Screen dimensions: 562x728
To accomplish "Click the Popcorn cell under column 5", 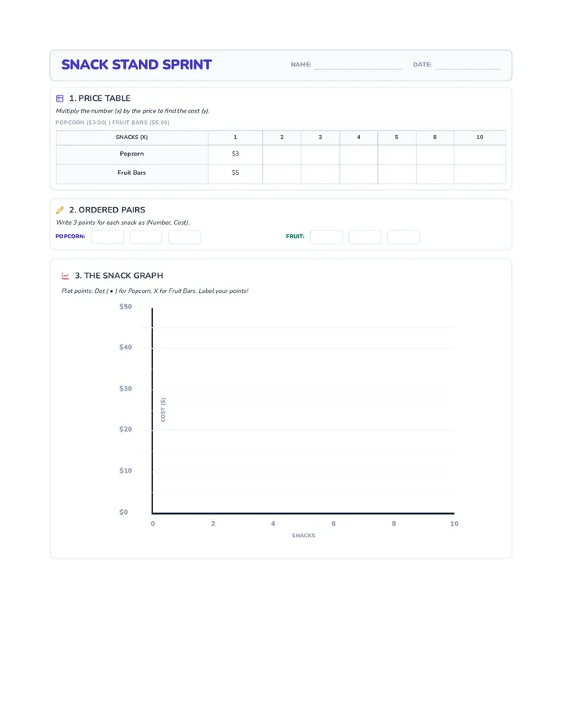I will coord(397,155).
